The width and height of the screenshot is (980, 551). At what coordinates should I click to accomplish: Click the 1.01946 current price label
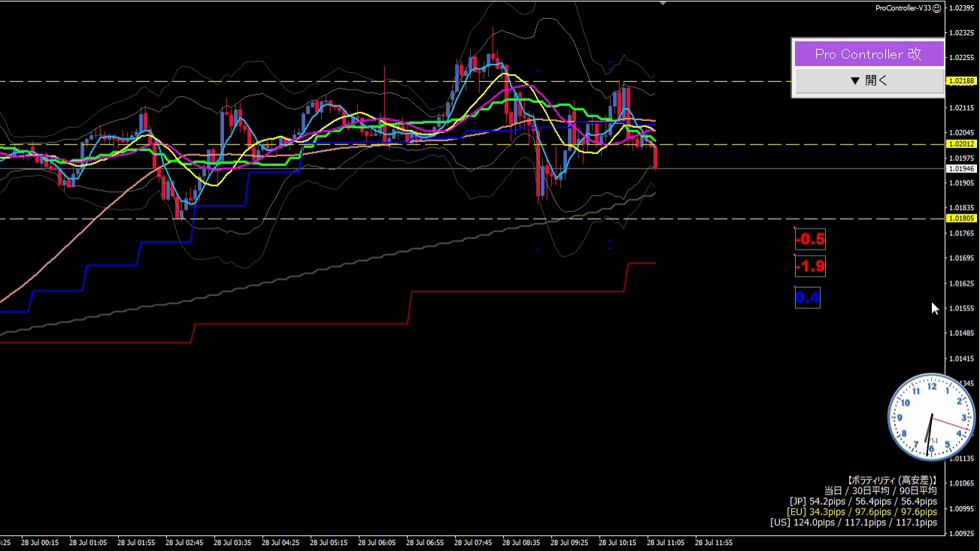962,168
